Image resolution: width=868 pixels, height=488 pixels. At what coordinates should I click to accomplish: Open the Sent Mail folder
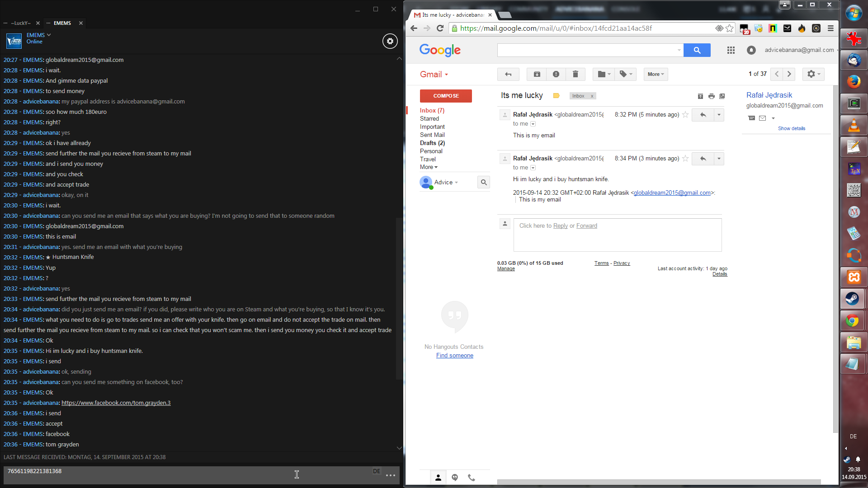432,135
